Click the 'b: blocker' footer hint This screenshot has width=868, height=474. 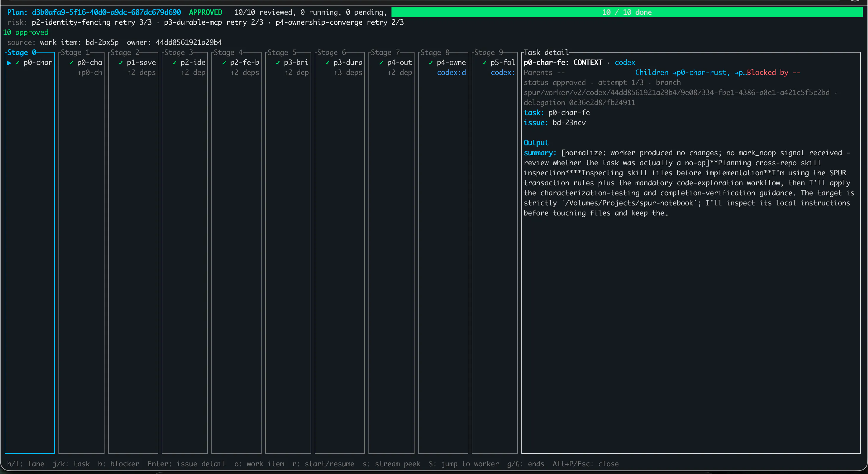tap(119, 464)
